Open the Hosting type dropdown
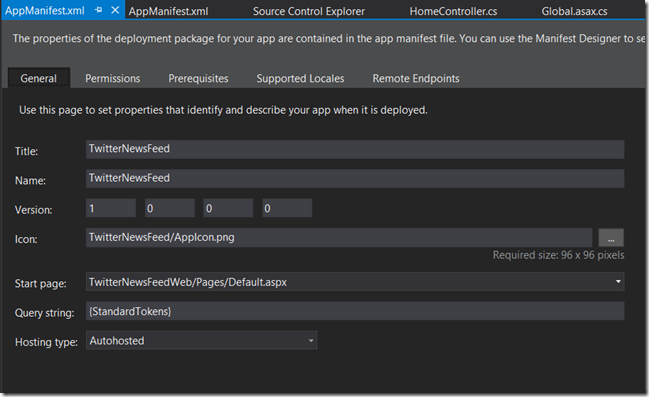The width and height of the screenshot is (649, 397). coord(201,340)
